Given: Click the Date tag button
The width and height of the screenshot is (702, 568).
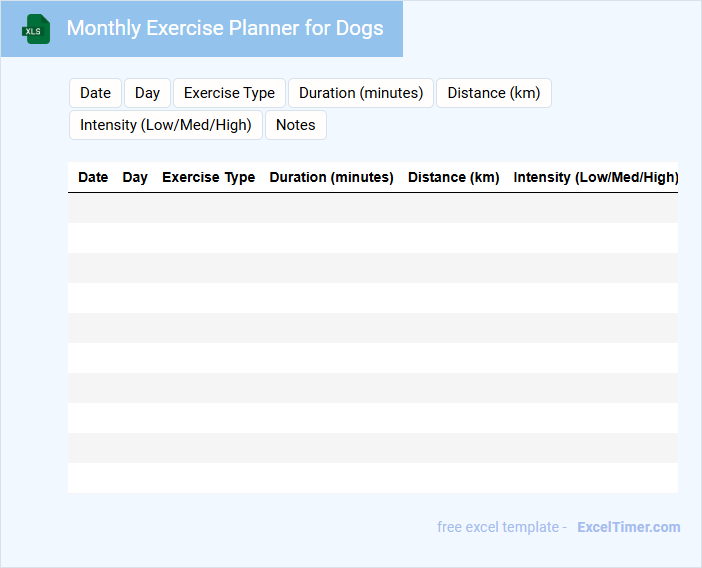Looking at the screenshot, I should coord(95,93).
